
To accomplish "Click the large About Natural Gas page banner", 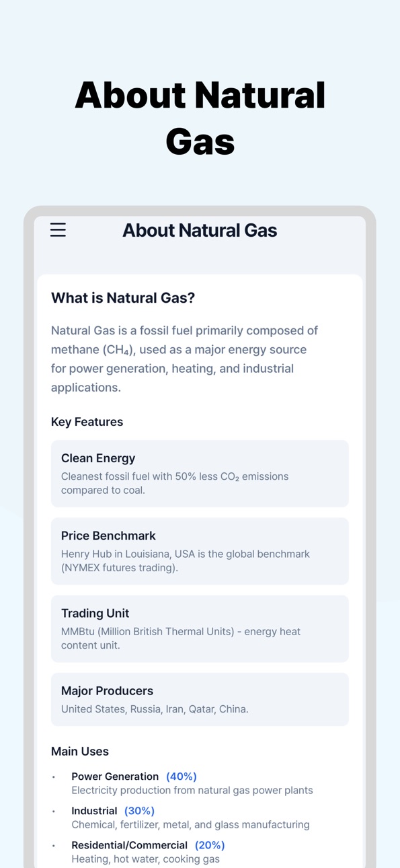I will (x=200, y=118).
